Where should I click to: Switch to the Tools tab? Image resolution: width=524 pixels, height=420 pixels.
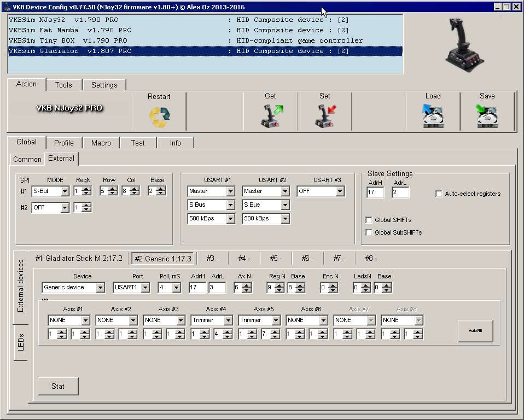[63, 85]
